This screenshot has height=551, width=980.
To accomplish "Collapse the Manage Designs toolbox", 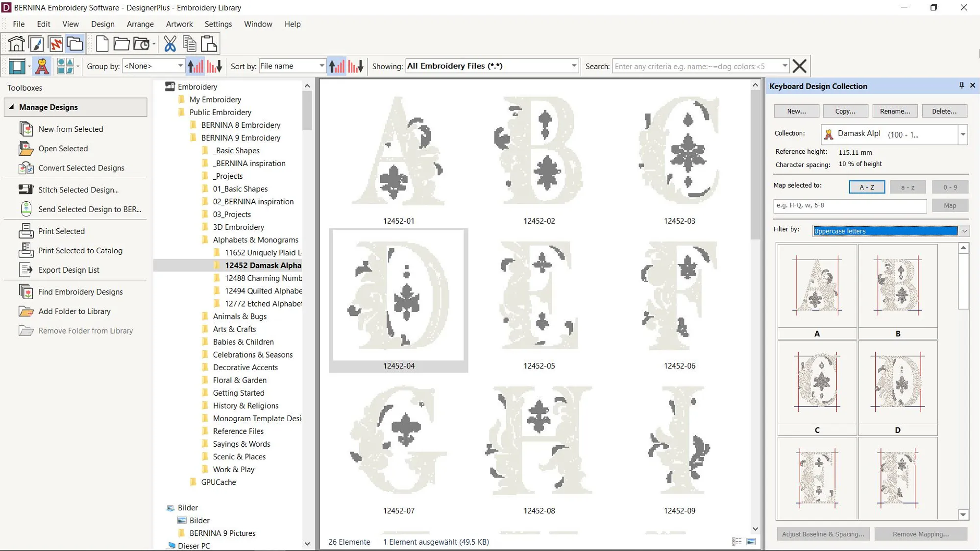I will (11, 107).
